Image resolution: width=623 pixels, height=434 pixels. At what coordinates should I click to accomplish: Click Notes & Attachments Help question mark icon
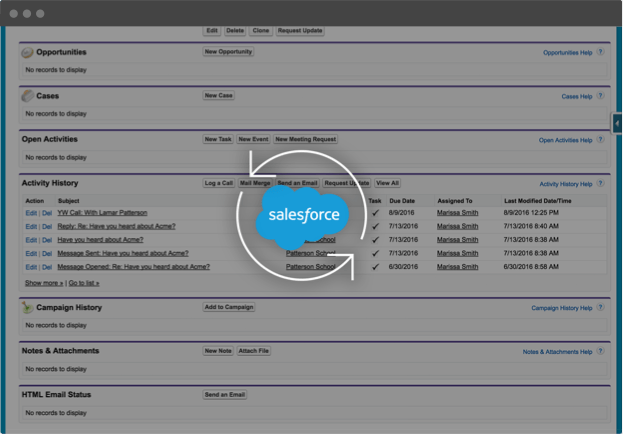[x=600, y=351]
